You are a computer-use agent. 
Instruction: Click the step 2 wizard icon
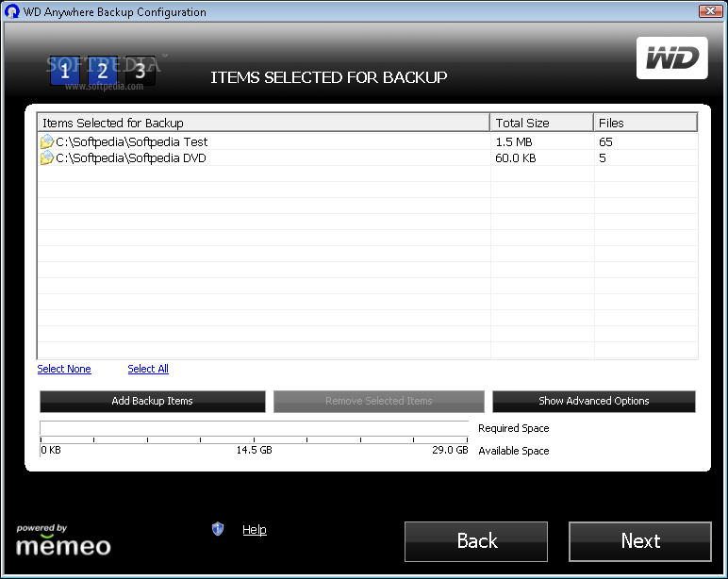pyautogui.click(x=103, y=71)
